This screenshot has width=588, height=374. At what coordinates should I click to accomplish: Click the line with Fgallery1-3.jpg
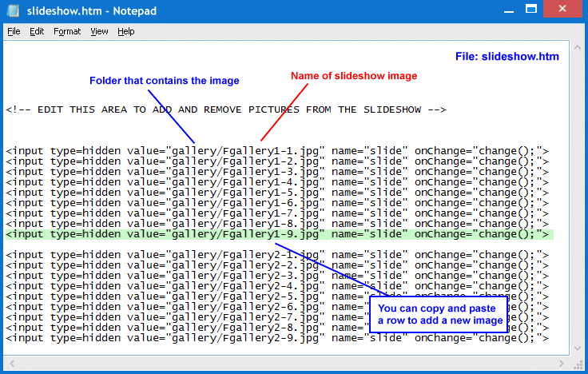point(277,172)
